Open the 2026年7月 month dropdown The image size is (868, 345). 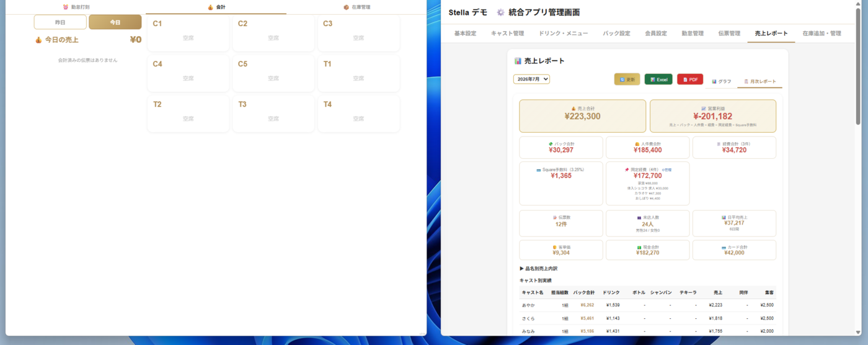click(x=531, y=79)
